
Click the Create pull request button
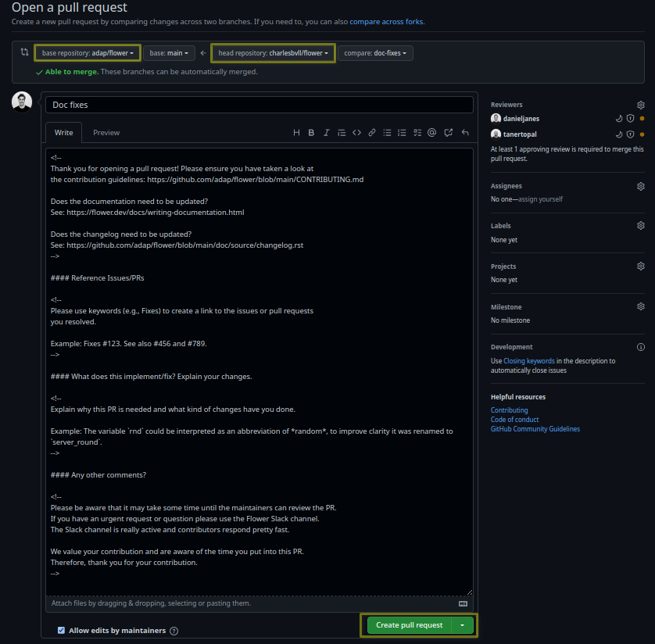409,625
